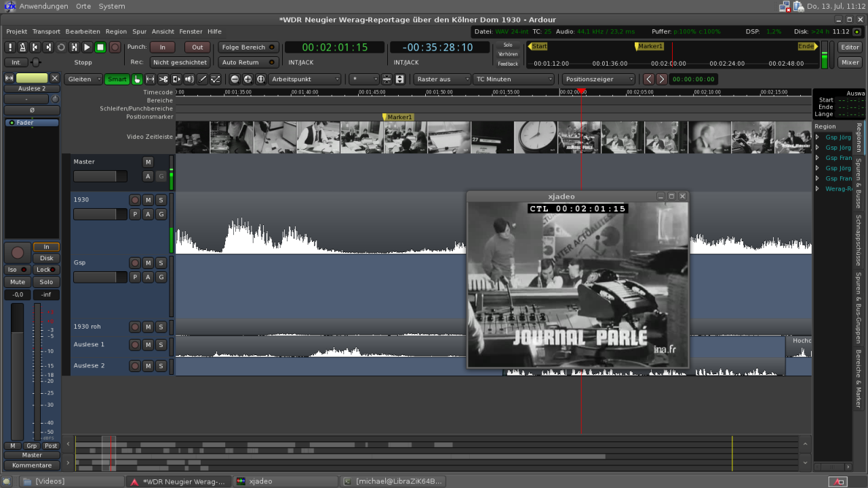Open the Arbeitspunkt zoom focus dropdown
This screenshot has width=868, height=488.
point(305,79)
